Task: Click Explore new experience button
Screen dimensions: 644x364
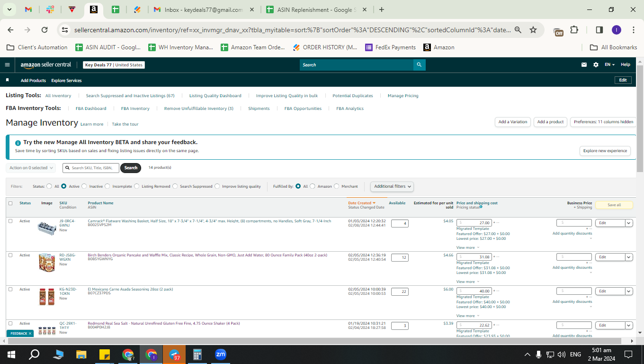Action: coord(605,151)
